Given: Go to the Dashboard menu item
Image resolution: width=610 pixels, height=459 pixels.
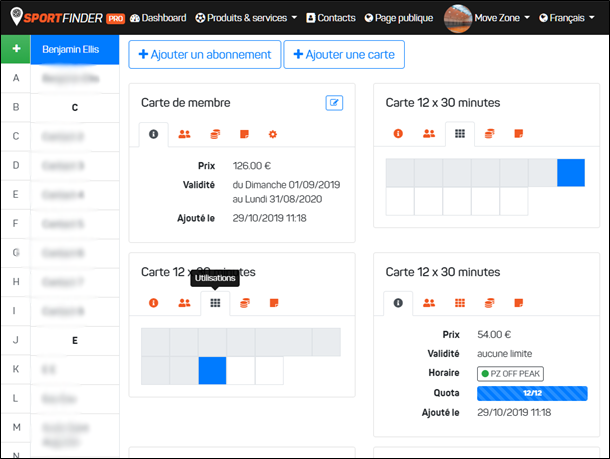Looking at the screenshot, I should [157, 18].
